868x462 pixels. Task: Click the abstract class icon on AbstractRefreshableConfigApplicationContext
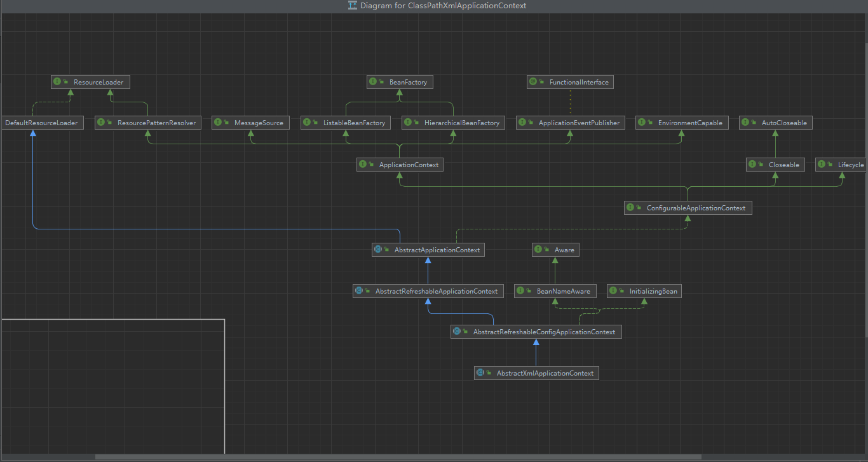(457, 332)
